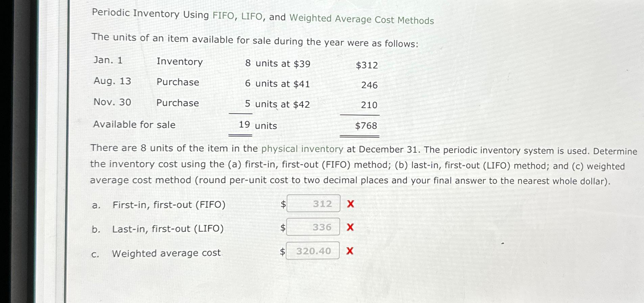Click the red X beside weighted average cost
Image resolution: width=644 pixels, height=303 pixels.
[349, 251]
